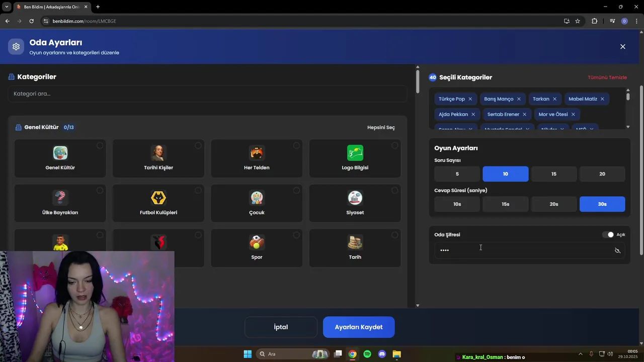Remove the Tarkan category chip

coord(554,99)
